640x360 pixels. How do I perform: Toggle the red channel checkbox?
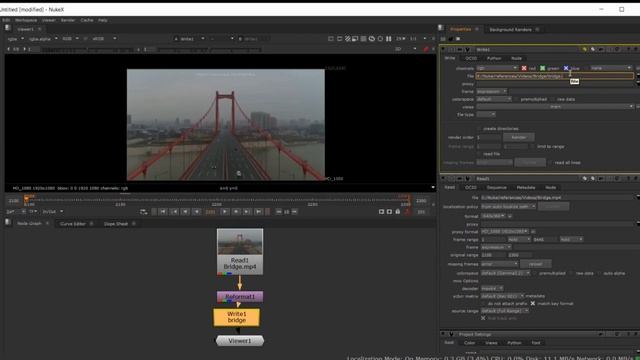(524, 68)
